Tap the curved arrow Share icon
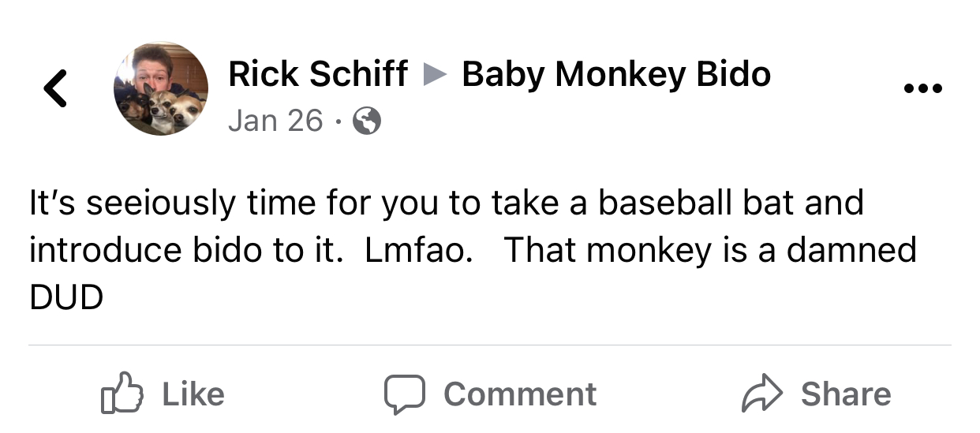This screenshot has width=980, height=433. (761, 394)
